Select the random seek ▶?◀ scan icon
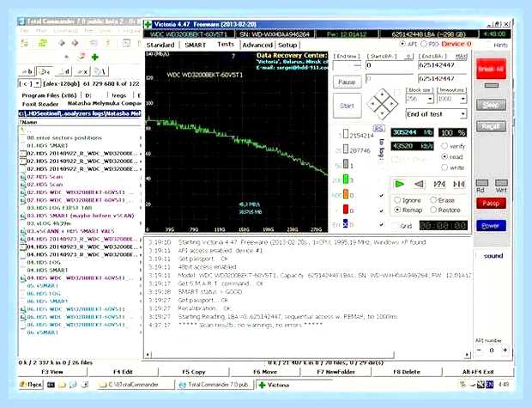Screen dimensions: 532x408 [439, 184]
